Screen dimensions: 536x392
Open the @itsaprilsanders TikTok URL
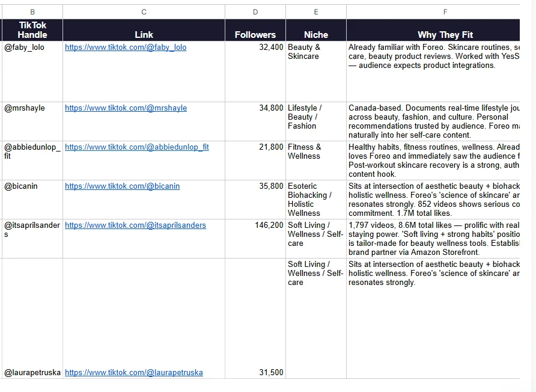(135, 225)
